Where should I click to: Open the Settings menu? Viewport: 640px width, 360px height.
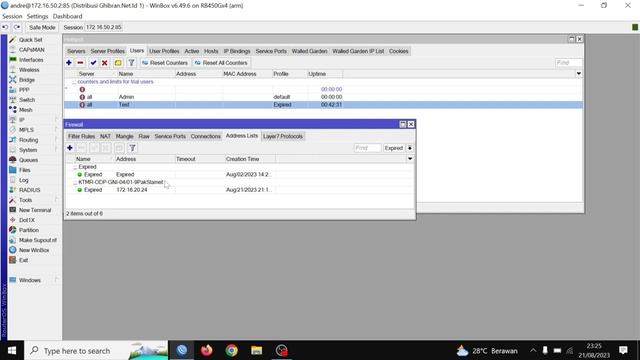(38, 16)
